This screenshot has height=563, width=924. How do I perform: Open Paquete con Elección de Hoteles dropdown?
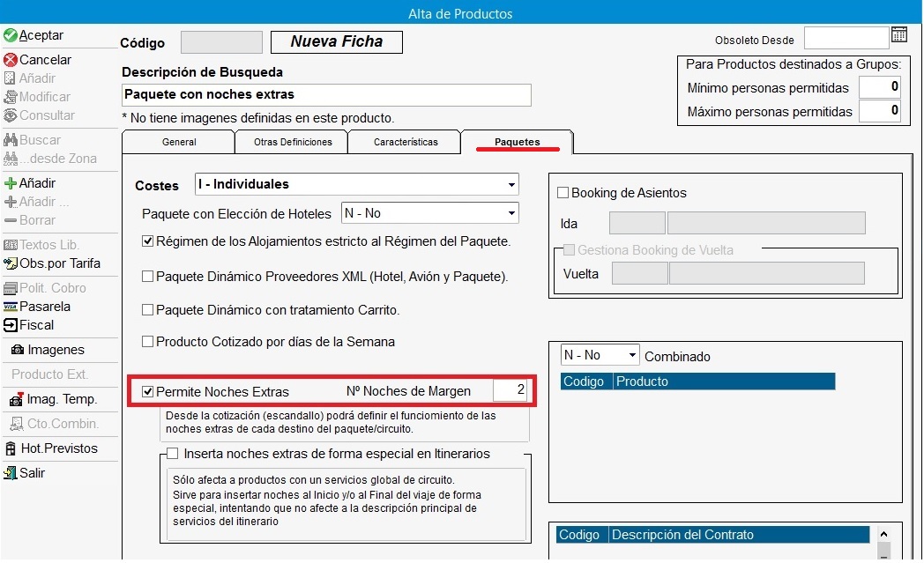(x=511, y=213)
